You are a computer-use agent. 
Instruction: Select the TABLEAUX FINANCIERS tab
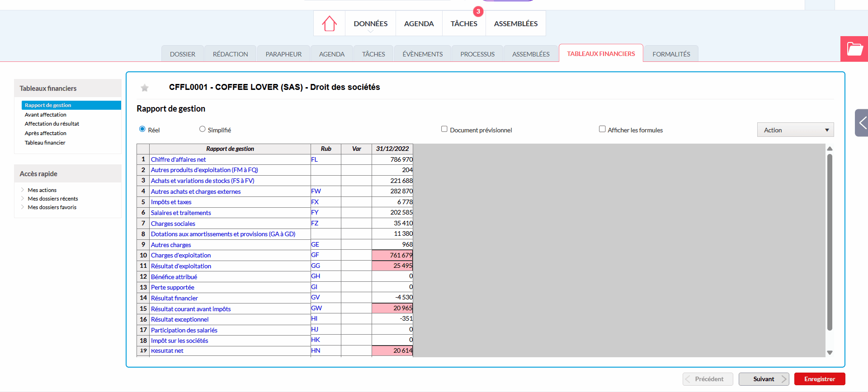pos(601,53)
